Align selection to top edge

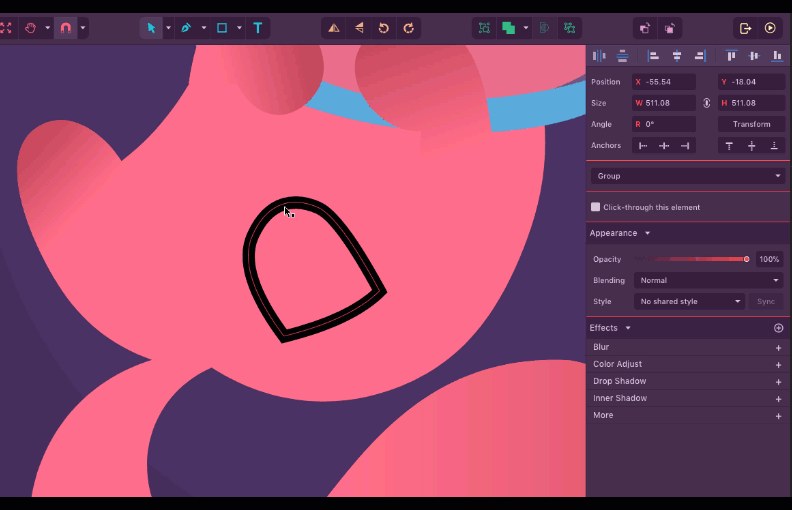pos(731,56)
